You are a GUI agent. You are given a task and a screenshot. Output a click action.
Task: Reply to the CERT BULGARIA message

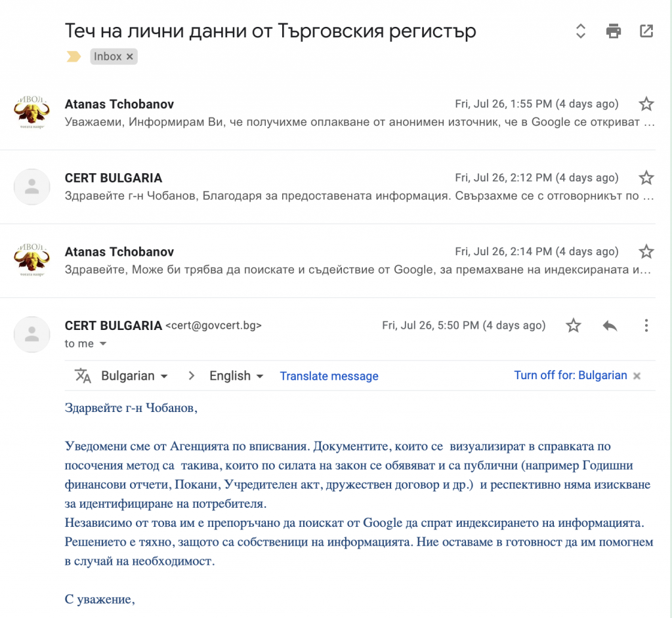(610, 325)
